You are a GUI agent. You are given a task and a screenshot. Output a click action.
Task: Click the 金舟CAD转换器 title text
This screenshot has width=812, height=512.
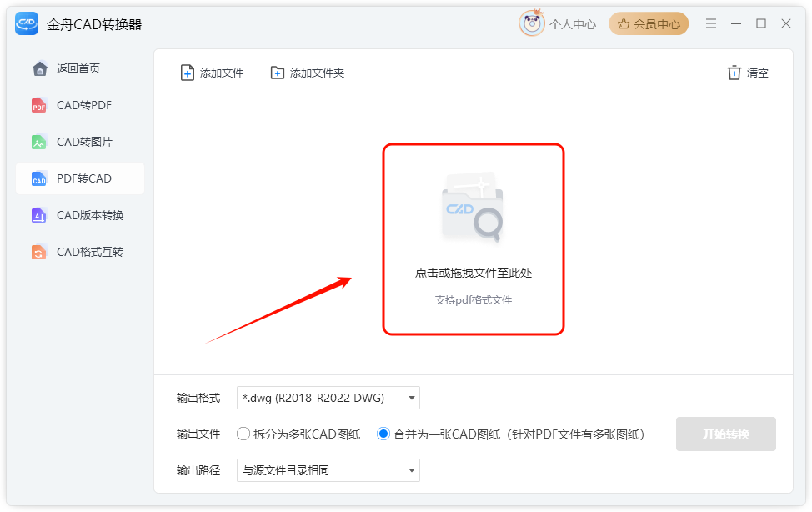pyautogui.click(x=94, y=24)
